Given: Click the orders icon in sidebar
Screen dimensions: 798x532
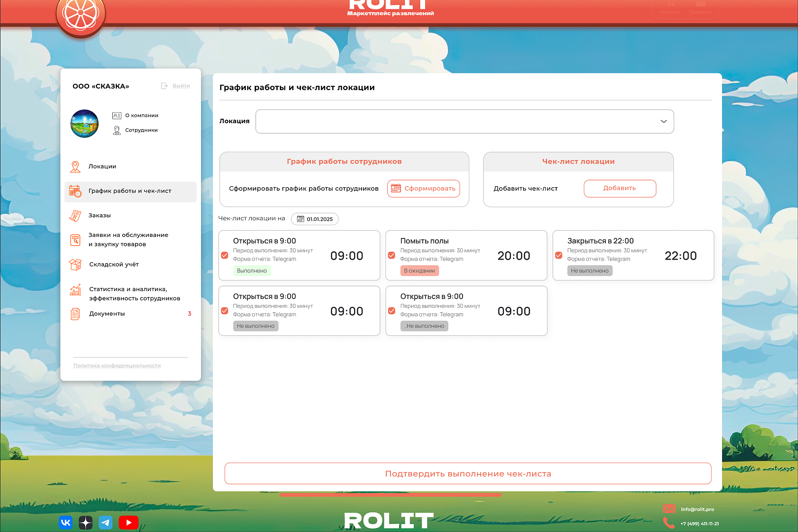Looking at the screenshot, I should (75, 216).
